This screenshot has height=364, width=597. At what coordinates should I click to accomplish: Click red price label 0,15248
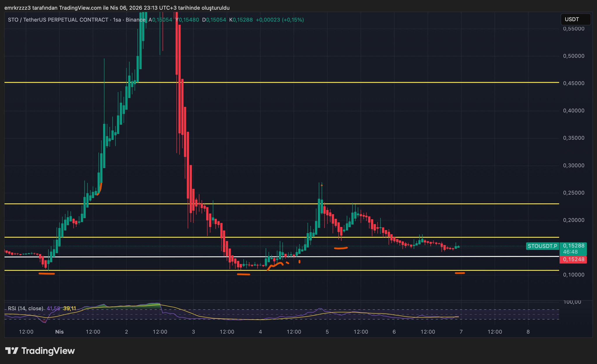[x=573, y=259]
